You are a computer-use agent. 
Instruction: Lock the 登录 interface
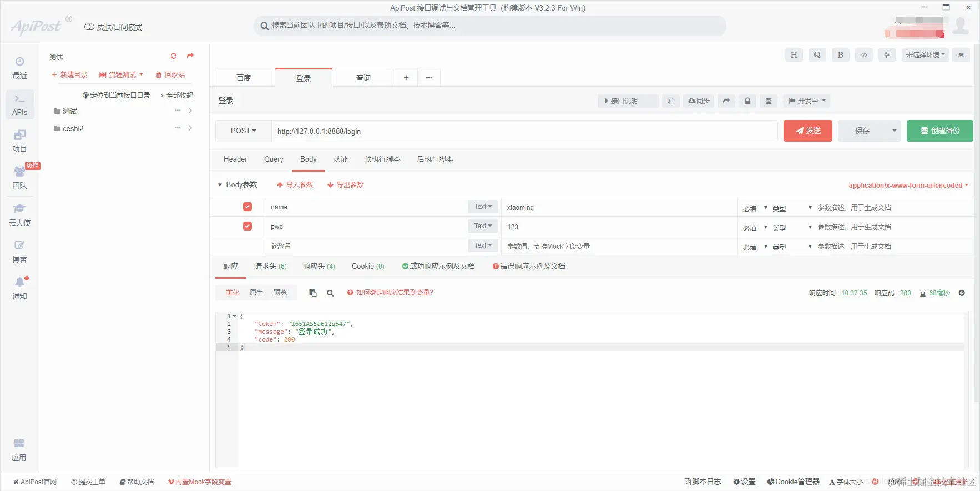tap(747, 101)
